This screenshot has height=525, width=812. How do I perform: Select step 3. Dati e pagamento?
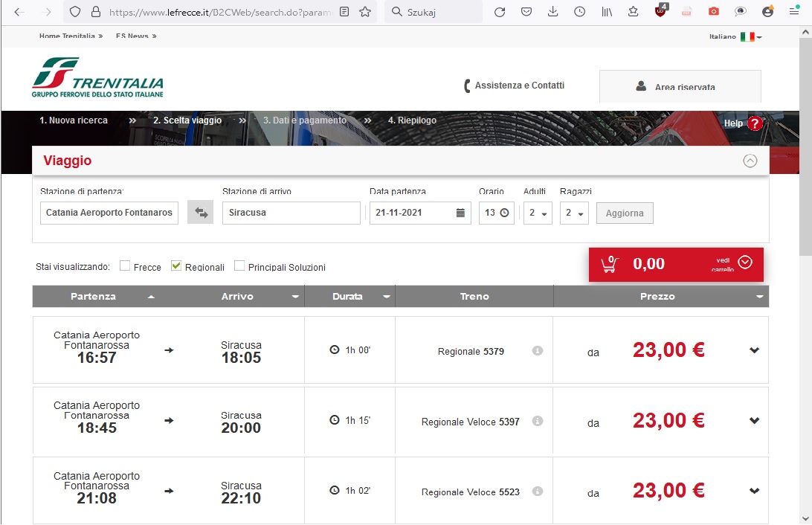point(305,120)
